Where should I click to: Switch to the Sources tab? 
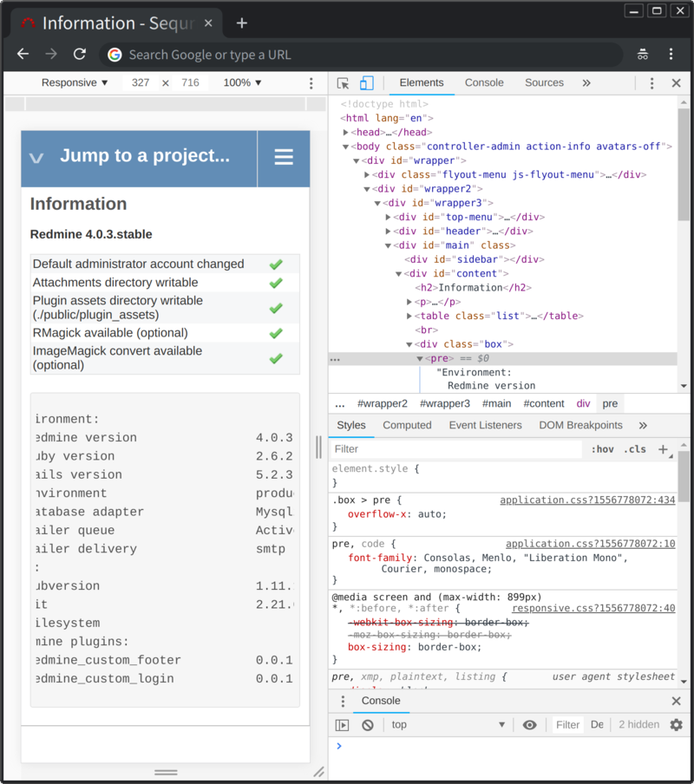(x=544, y=83)
